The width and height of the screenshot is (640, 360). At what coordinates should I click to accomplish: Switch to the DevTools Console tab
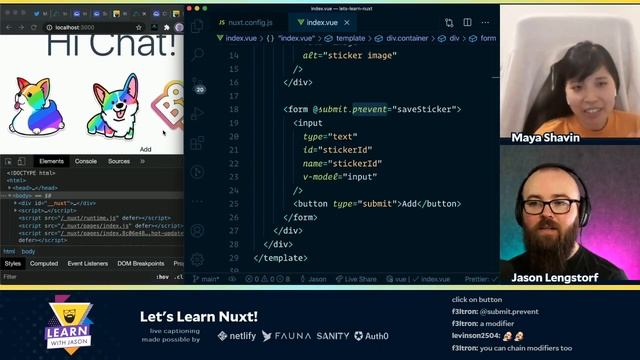(86, 161)
